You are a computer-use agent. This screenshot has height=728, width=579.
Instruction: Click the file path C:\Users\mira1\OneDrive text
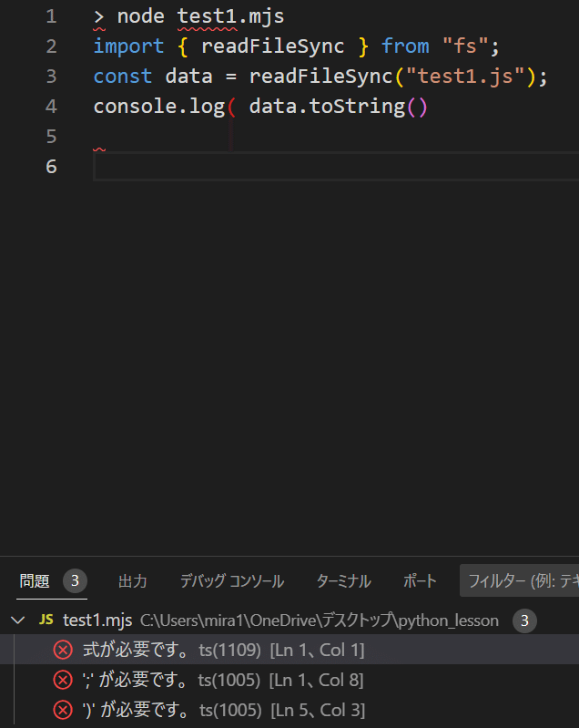[320, 620]
